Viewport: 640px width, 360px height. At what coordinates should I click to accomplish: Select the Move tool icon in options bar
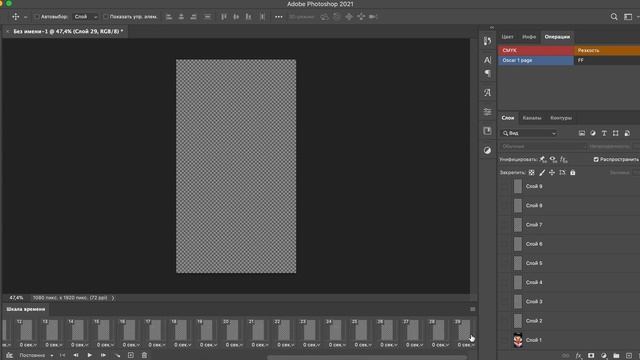tap(16, 17)
